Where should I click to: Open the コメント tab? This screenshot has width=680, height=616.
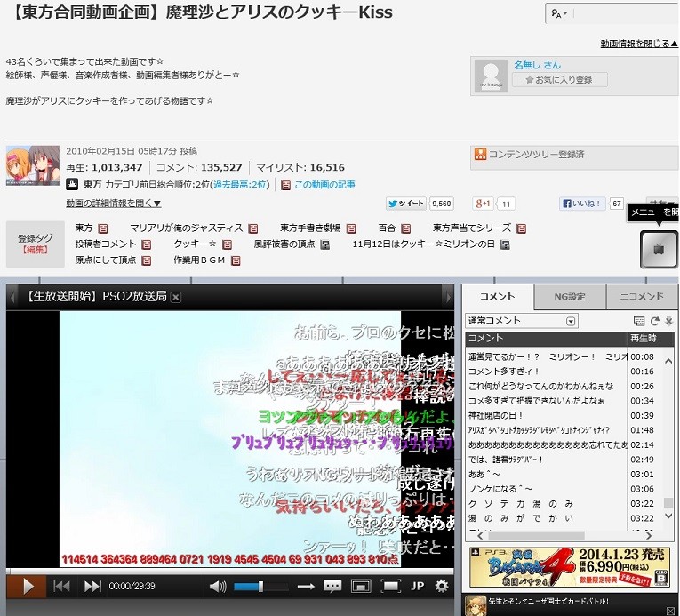tap(498, 296)
